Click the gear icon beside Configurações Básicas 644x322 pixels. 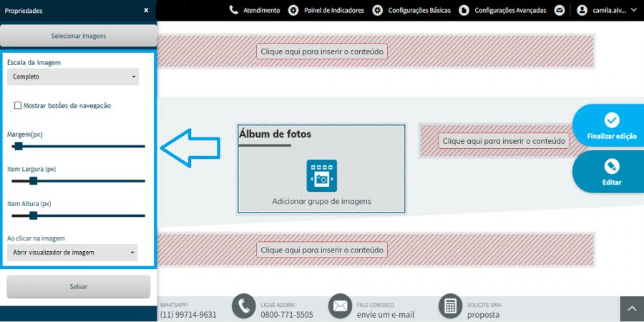coord(377,10)
